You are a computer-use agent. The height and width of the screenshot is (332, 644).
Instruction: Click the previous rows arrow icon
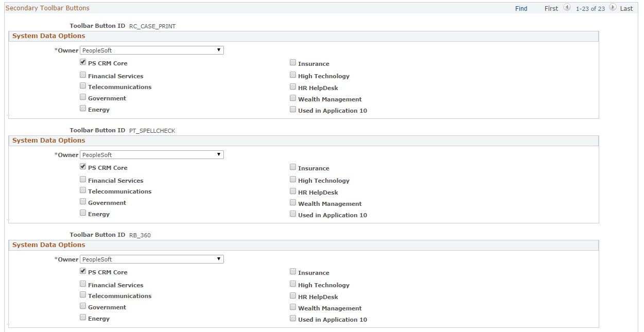click(567, 8)
